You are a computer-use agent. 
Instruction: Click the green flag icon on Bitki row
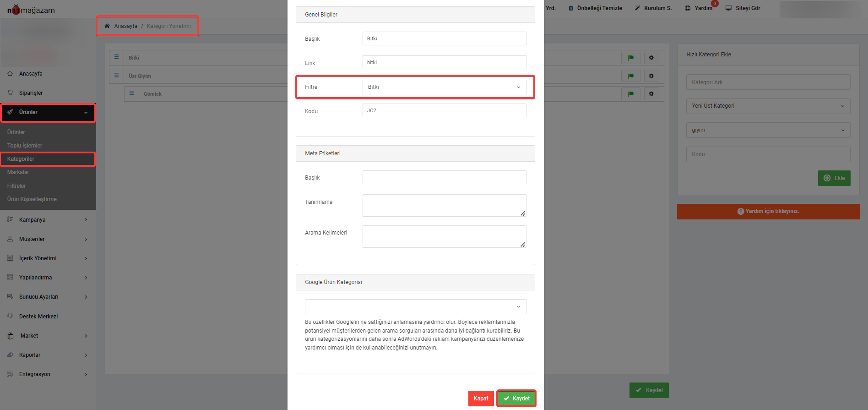[x=631, y=58]
